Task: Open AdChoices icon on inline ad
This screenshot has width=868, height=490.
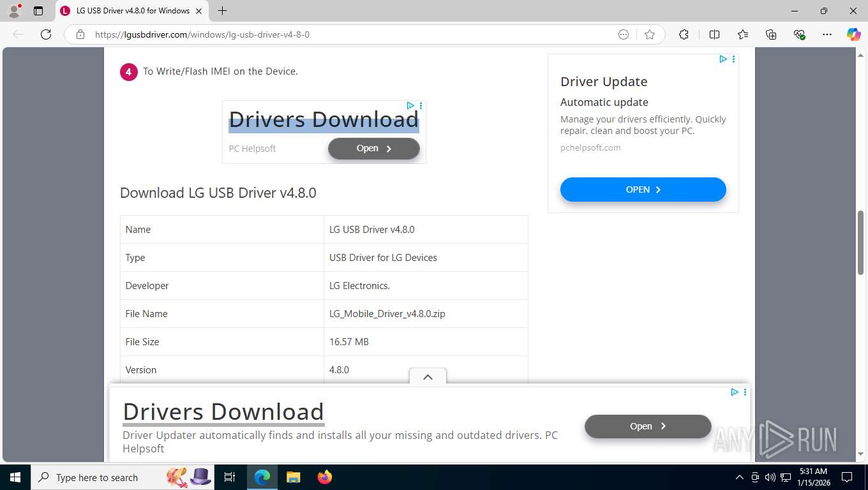Action: (x=410, y=105)
